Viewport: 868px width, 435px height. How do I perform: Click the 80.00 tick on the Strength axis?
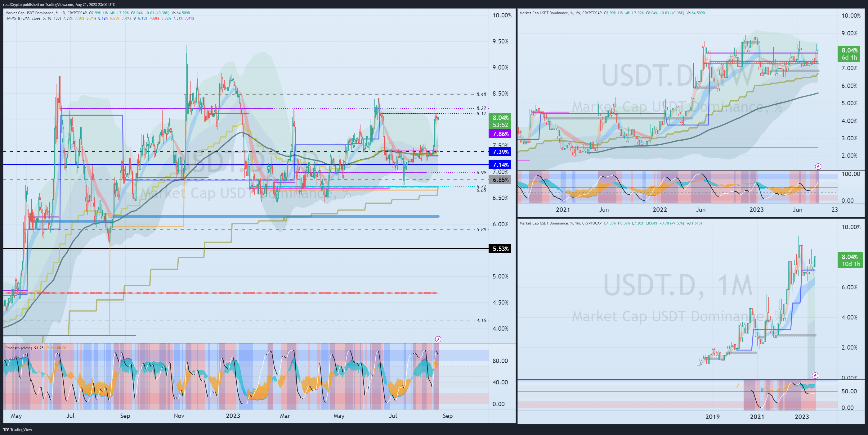pos(500,361)
